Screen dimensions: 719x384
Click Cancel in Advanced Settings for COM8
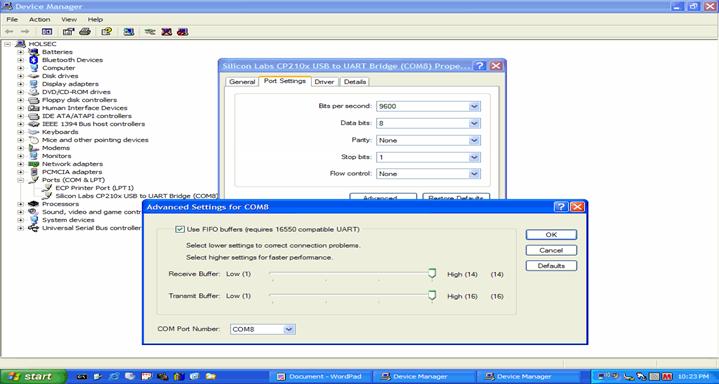click(x=551, y=250)
